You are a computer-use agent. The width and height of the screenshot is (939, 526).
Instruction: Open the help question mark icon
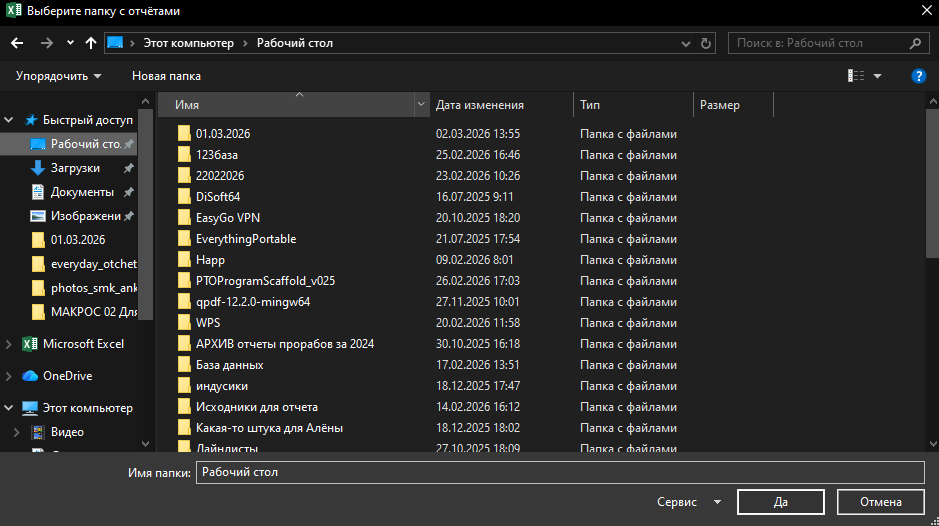[x=918, y=76]
